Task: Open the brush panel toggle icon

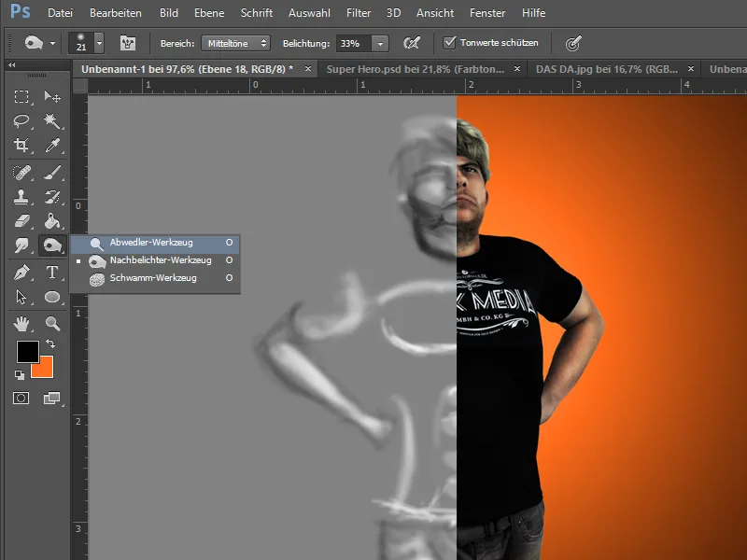Action: tap(127, 43)
